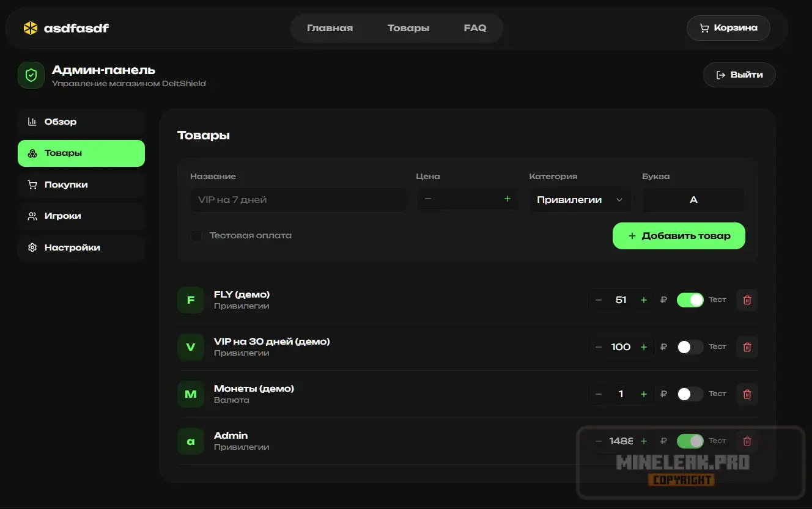Decrease Admin price with minus
Screen dimensions: 812x509
pyautogui.click(x=599, y=441)
